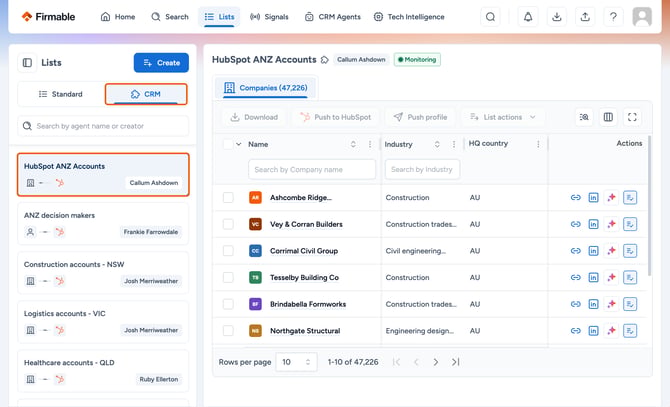
Task: Open the List actions dropdown
Action: (503, 117)
